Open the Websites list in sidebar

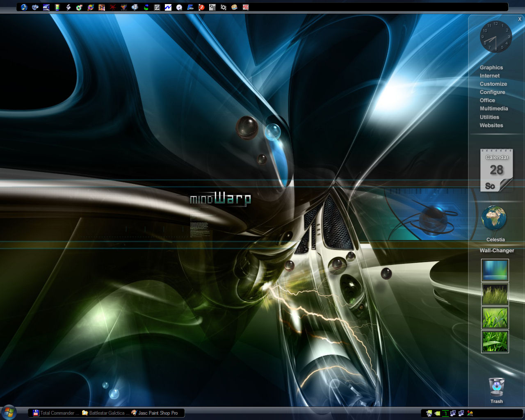click(491, 126)
